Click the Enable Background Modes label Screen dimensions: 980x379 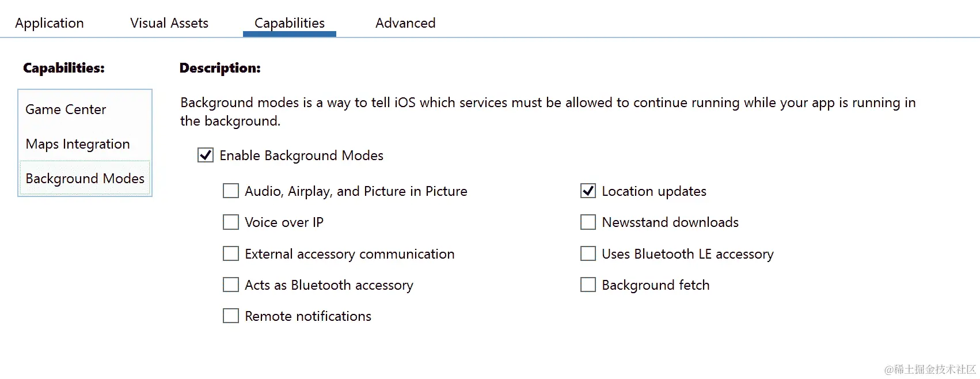coord(301,156)
